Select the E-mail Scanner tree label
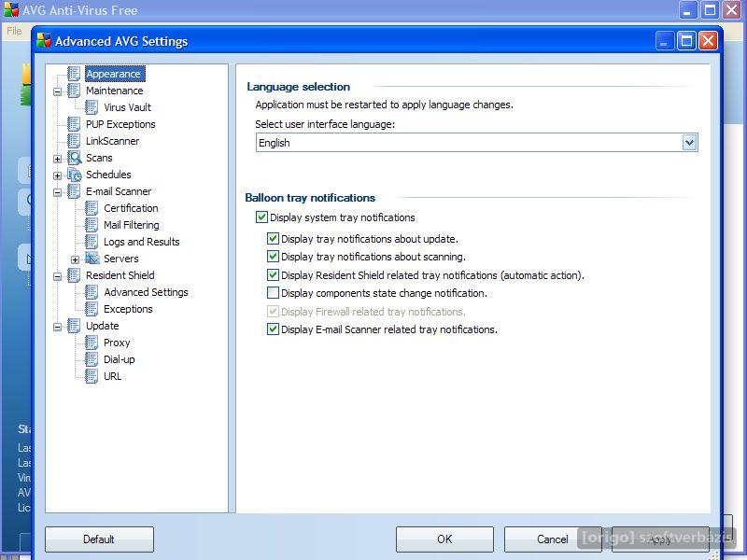 coord(119,191)
